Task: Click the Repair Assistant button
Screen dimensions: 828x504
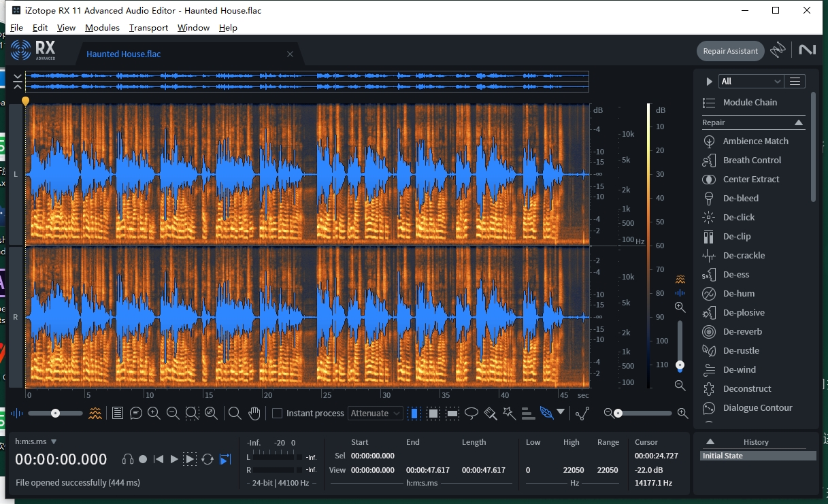Action: coord(730,50)
